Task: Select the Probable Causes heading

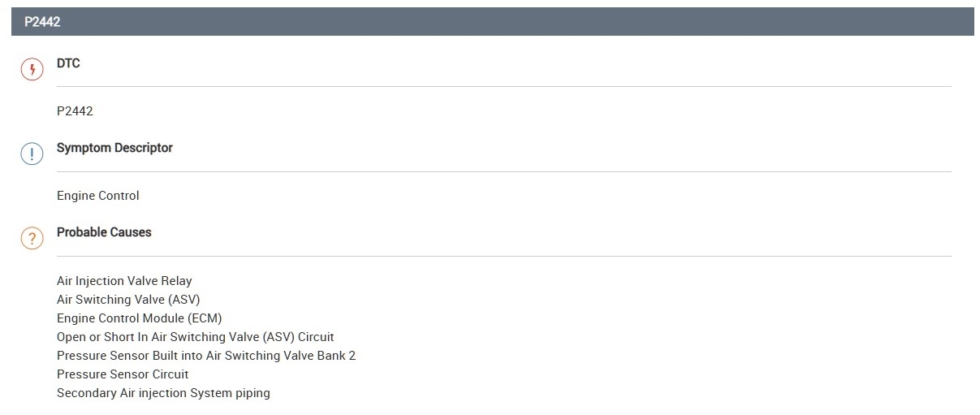Action: point(104,232)
